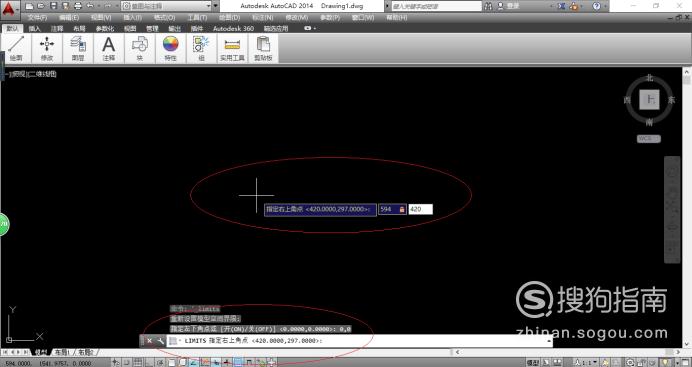
Task: Open the AutoCAD application menu button
Action: (10, 7)
